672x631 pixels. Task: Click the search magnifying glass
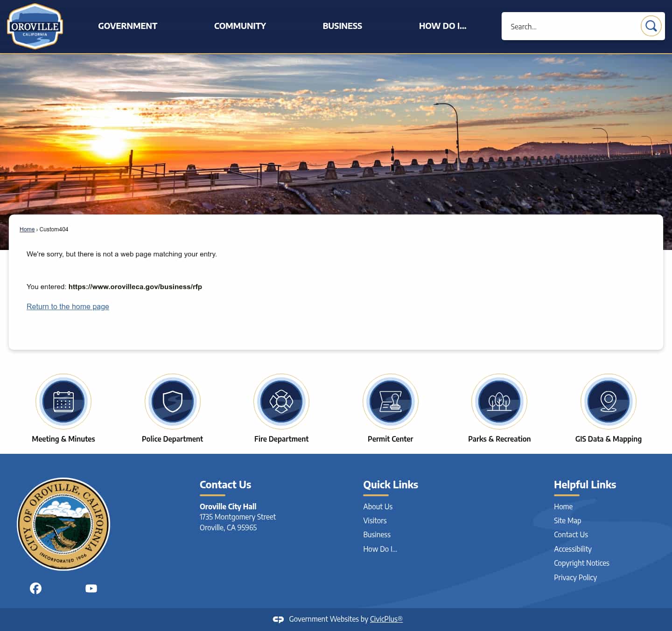(x=651, y=26)
